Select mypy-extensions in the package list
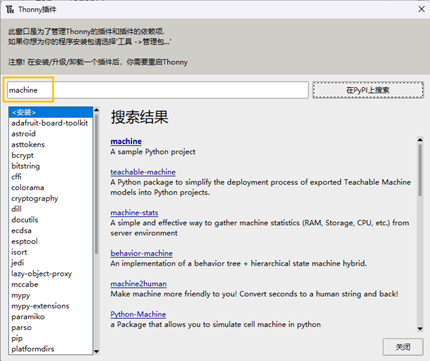The height and width of the screenshot is (361, 430). coord(51,306)
